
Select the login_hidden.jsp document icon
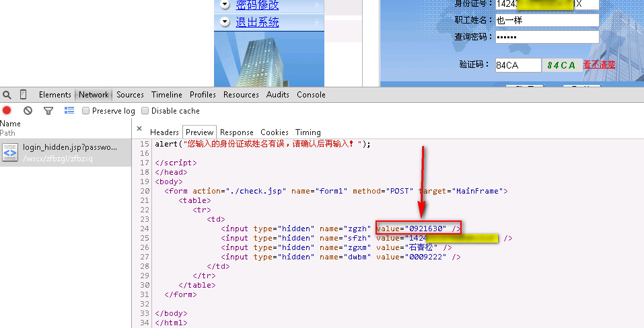[10, 153]
